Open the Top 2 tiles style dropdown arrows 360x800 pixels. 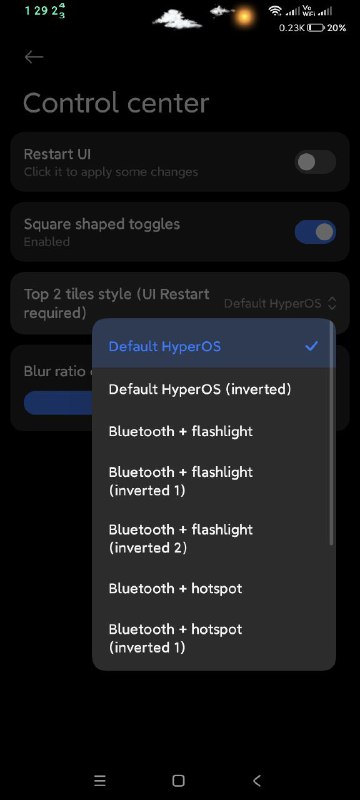coord(332,304)
